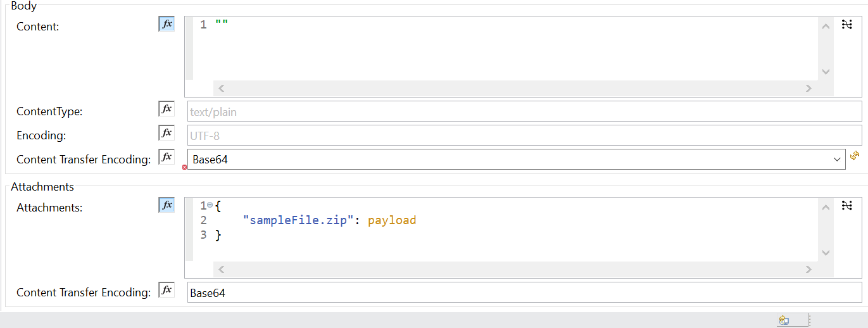Toggle fx expression mode for Encoding
868x328 pixels.
click(x=167, y=133)
